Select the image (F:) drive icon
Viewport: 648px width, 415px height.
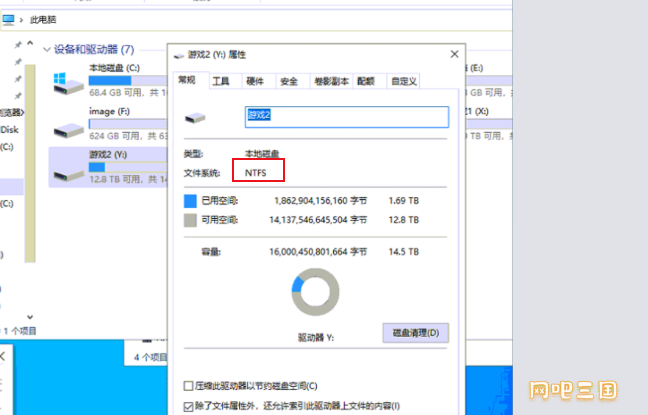click(x=68, y=131)
